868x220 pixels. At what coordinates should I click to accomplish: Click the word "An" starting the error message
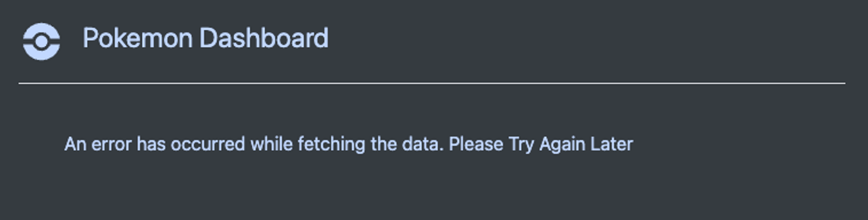point(75,144)
